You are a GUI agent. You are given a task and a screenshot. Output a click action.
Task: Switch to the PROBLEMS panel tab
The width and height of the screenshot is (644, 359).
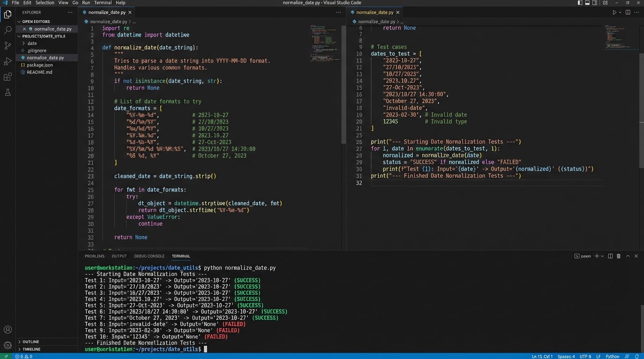coord(95,256)
